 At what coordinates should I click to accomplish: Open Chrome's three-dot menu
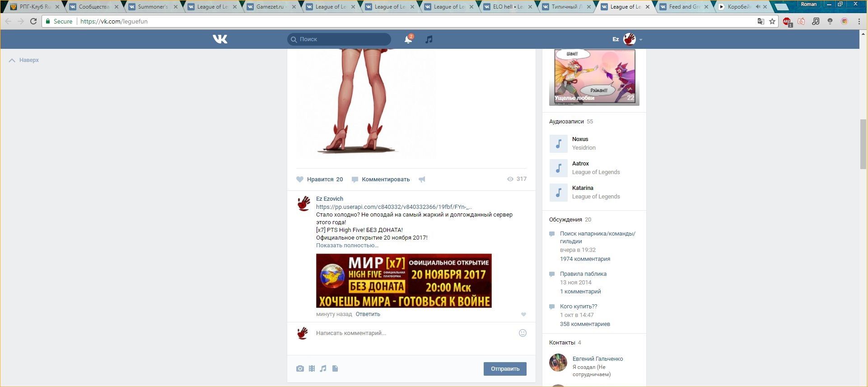[859, 21]
